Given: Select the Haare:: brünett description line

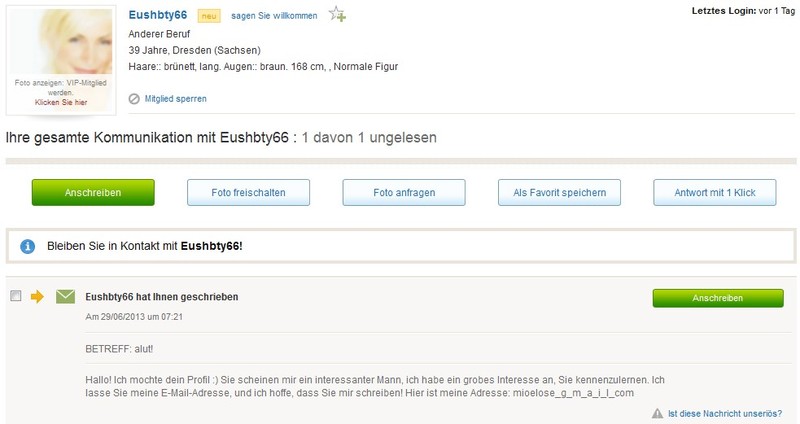Looking at the screenshot, I should pyautogui.click(x=263, y=67).
